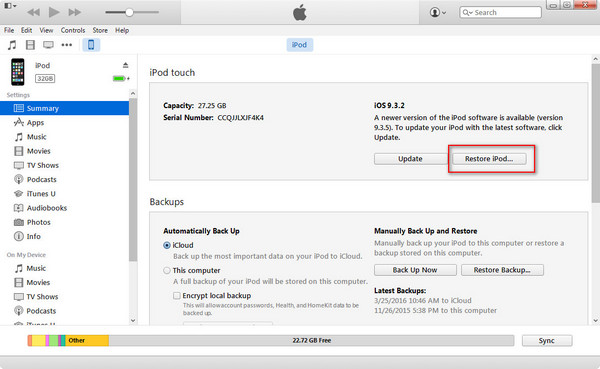Screen dimensions: 600x369
Task: Click the Restore iPod button
Action: point(489,159)
